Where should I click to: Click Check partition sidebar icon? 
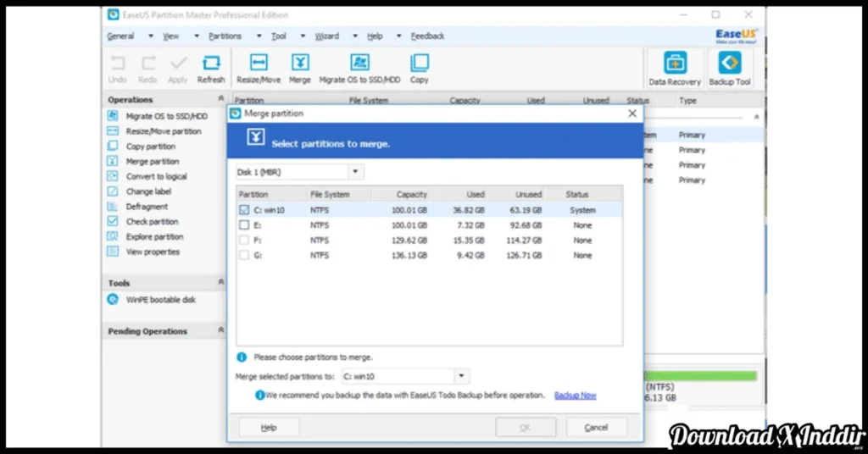(x=113, y=221)
